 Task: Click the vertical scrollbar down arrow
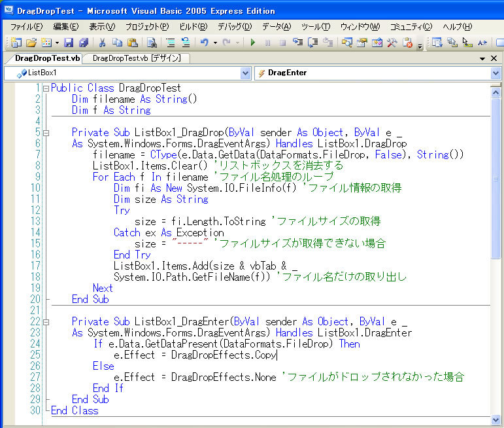(496, 419)
